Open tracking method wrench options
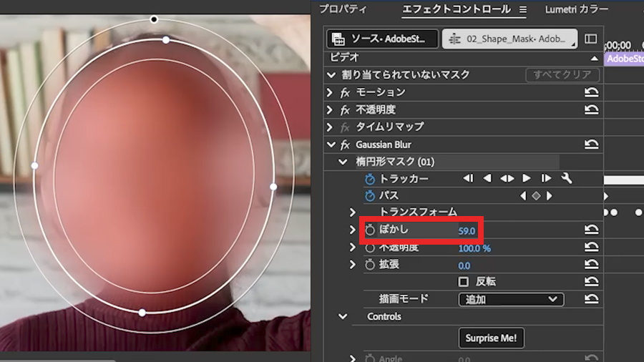The image size is (644, 362). [567, 178]
